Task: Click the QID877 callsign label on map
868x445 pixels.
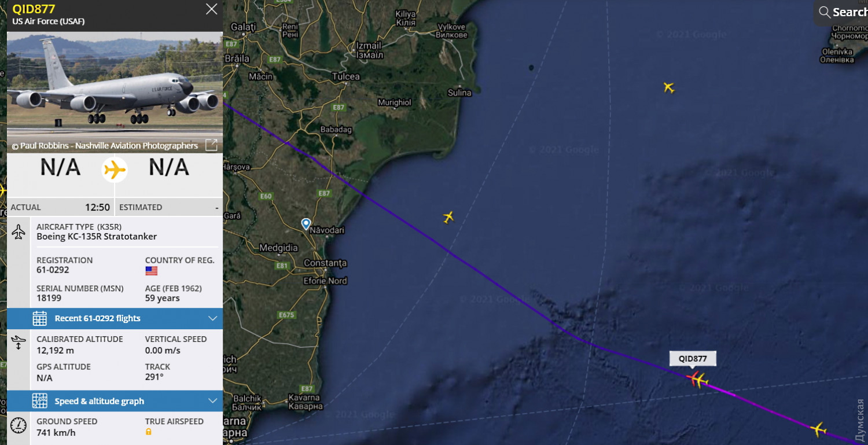Action: click(693, 359)
